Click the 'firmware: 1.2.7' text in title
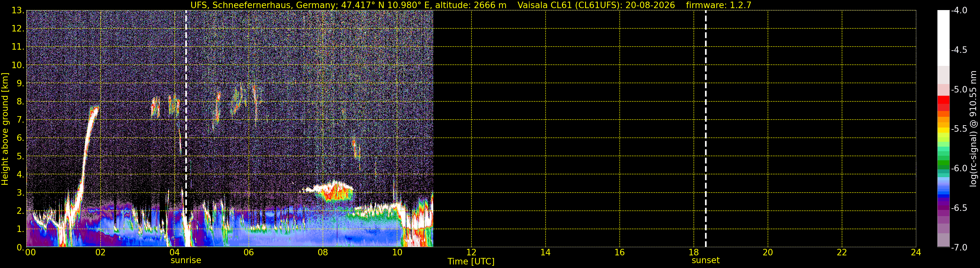The width and height of the screenshot is (980, 268). click(719, 5)
